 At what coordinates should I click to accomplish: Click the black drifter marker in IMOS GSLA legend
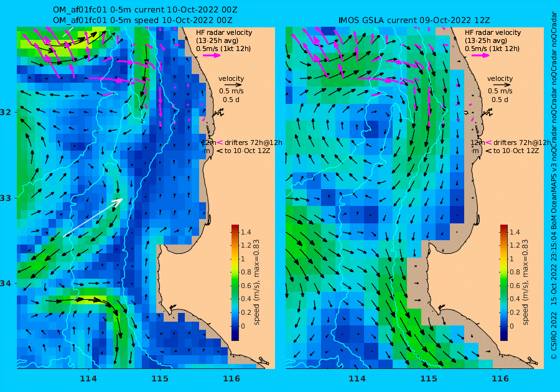point(488,151)
